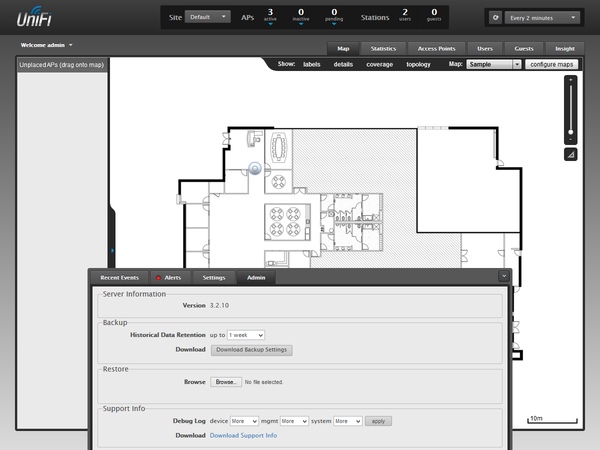The height and width of the screenshot is (450, 600).
Task: Open the Site Default dropdown
Action: (x=208, y=17)
